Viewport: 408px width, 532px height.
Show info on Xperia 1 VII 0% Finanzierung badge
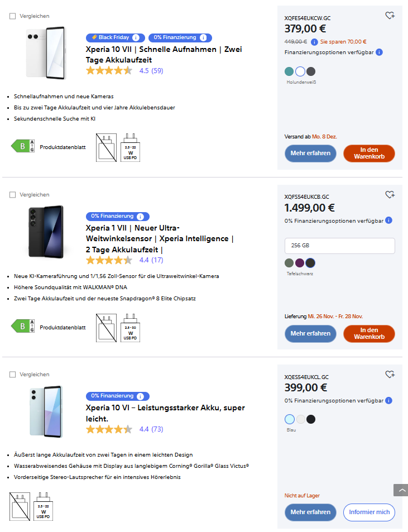coord(140,217)
